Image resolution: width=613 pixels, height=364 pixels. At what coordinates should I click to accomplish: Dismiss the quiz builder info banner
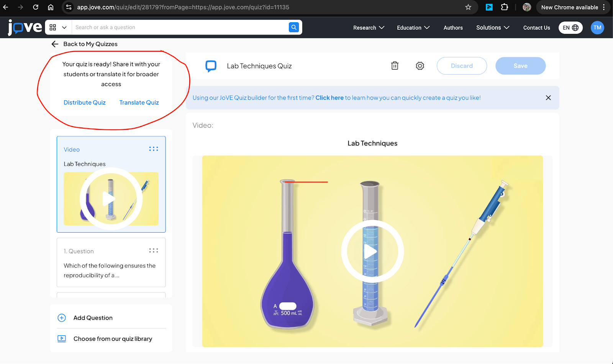(x=548, y=98)
